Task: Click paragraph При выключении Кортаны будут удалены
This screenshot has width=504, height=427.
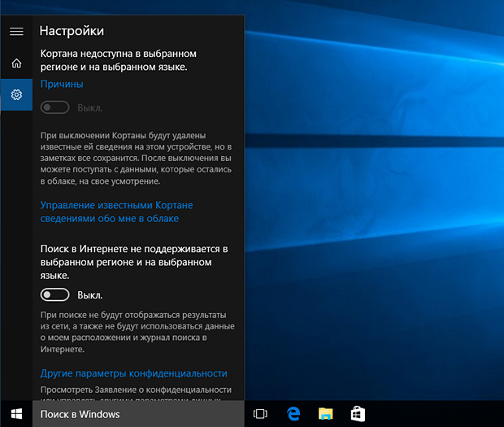Action: (136, 159)
